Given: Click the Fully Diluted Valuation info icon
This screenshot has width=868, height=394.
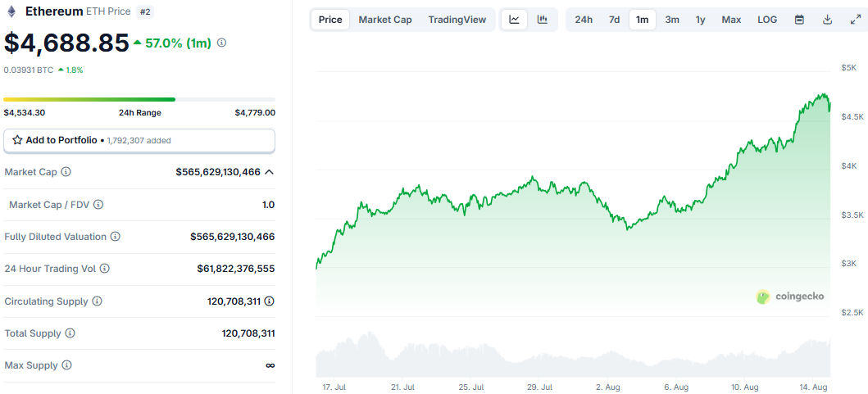Looking at the screenshot, I should tap(115, 237).
